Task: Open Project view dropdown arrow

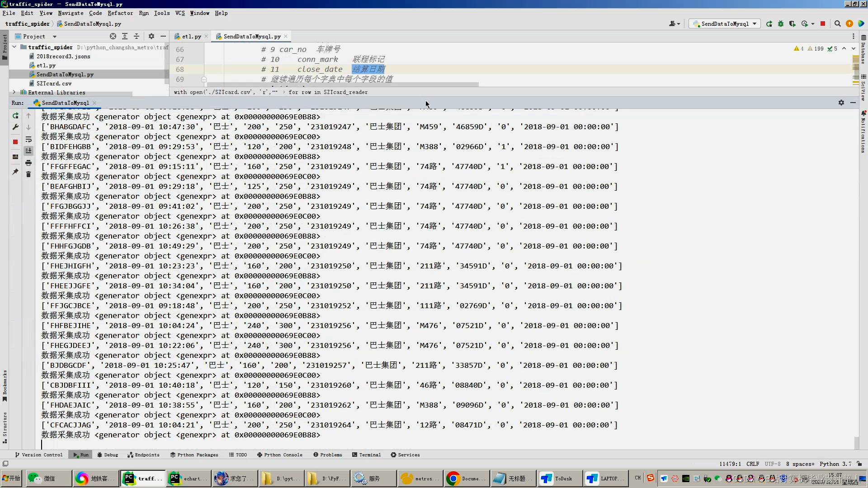Action: tap(55, 37)
